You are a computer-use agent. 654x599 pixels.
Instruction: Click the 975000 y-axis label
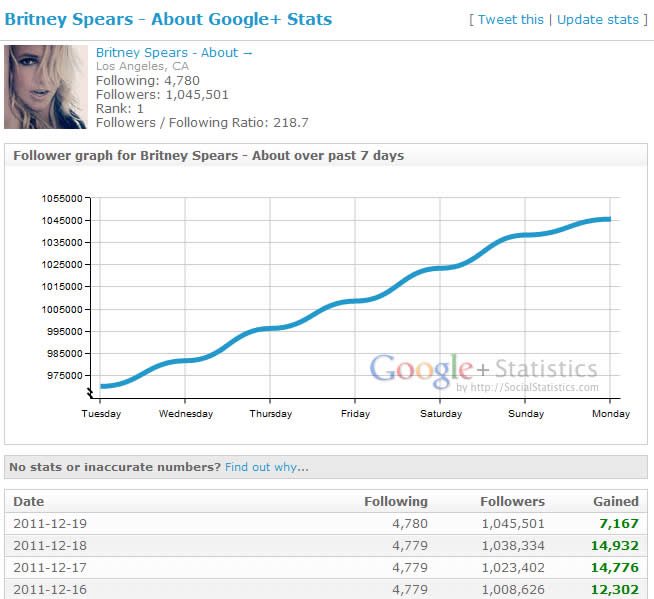(65, 375)
